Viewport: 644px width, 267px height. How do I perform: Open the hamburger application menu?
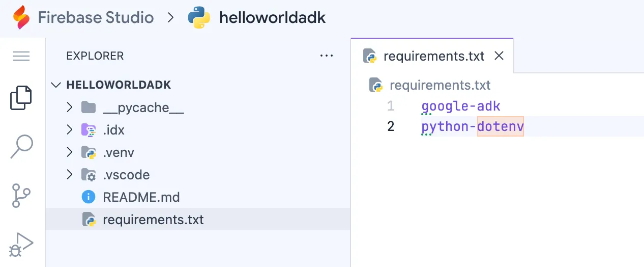pyautogui.click(x=21, y=56)
